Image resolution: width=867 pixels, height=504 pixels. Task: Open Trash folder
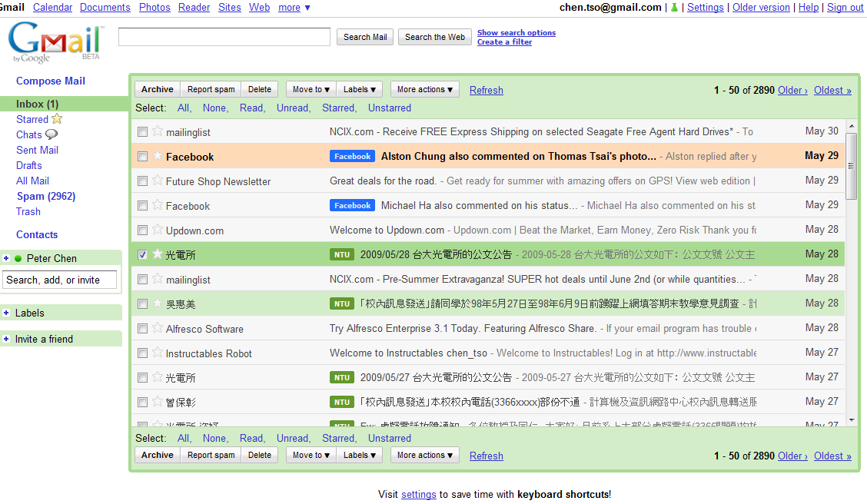click(x=28, y=211)
